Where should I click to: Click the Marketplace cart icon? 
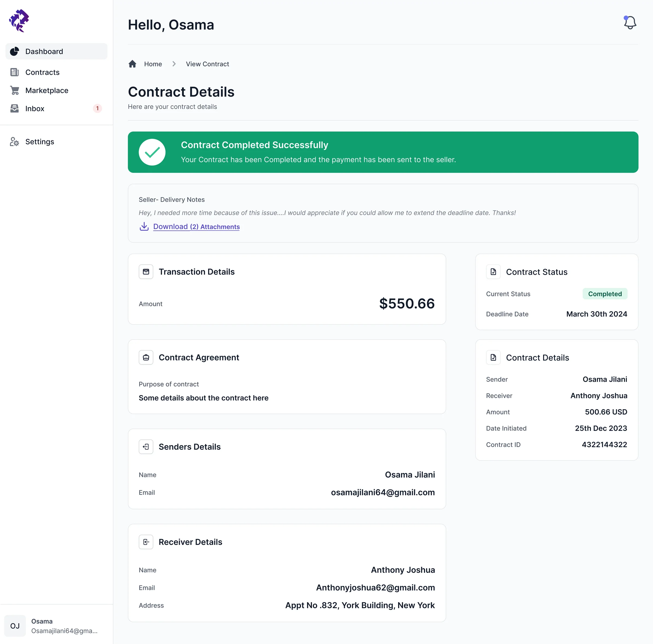(x=14, y=90)
